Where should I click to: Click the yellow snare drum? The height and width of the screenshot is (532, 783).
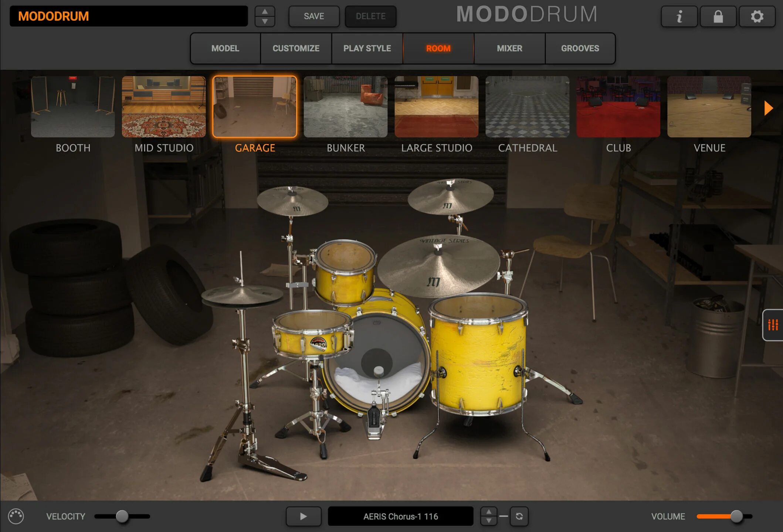[x=313, y=334]
